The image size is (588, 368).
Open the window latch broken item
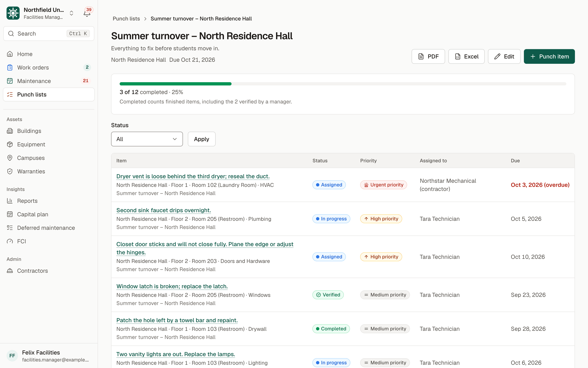pos(172,286)
